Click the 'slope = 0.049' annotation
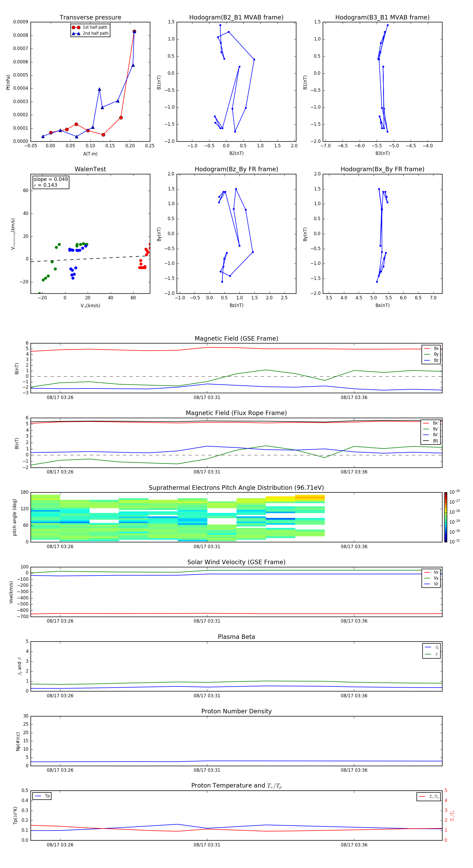 [51, 179]
